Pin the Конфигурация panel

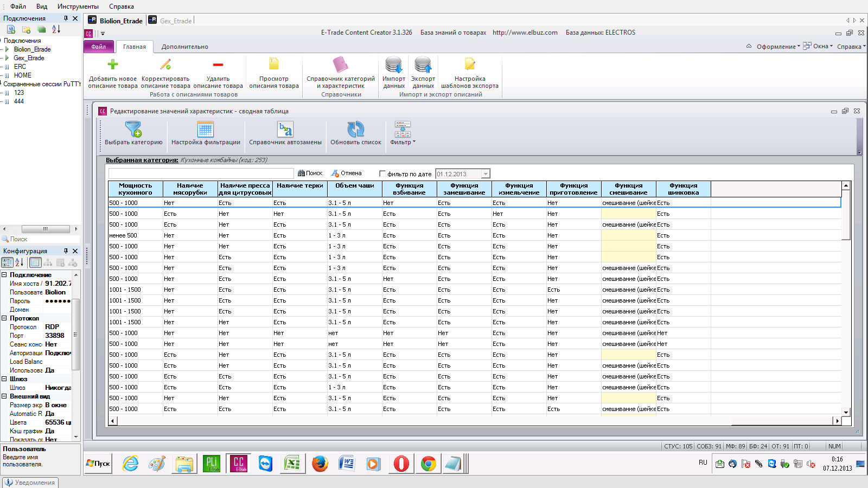[66, 251]
